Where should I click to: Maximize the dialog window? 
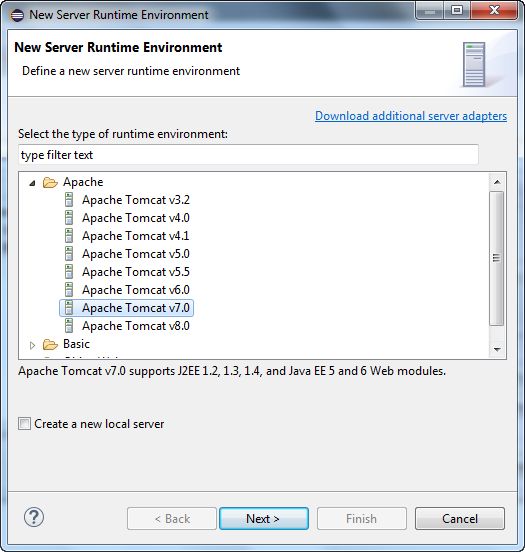pos(457,11)
